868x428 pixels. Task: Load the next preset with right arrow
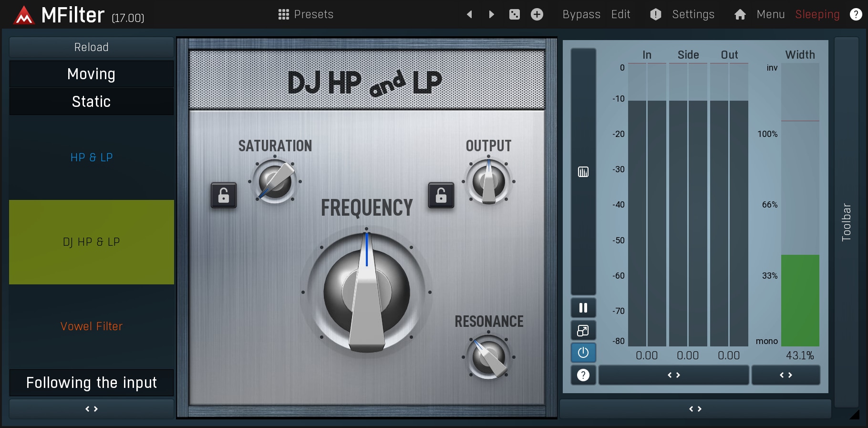[492, 14]
